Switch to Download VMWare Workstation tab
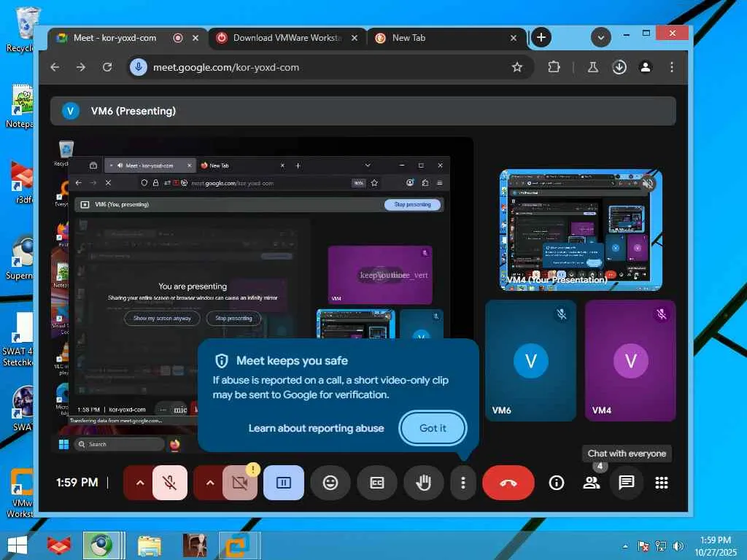 pos(287,38)
